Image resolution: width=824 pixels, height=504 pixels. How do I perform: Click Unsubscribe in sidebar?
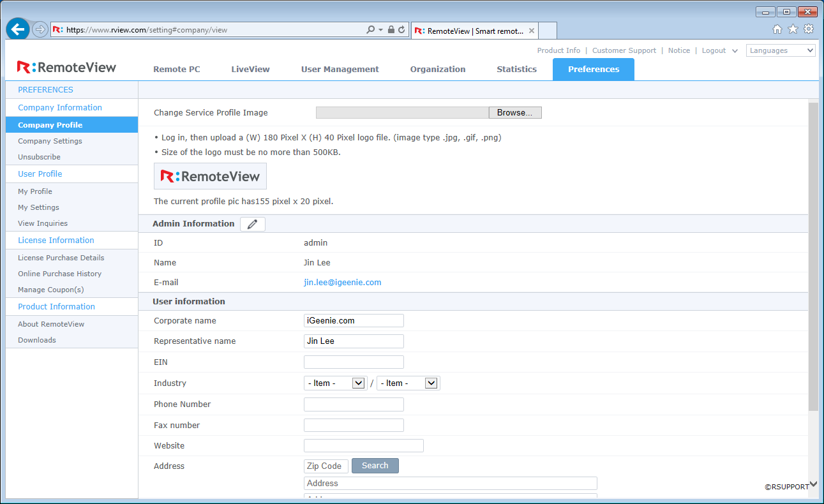(39, 157)
